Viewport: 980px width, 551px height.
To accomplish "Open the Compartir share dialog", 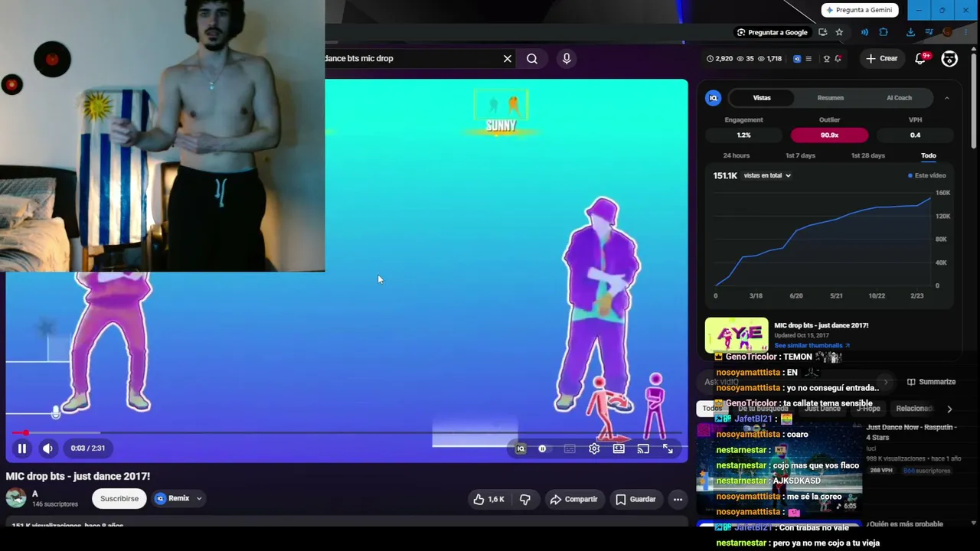I will pos(573,500).
